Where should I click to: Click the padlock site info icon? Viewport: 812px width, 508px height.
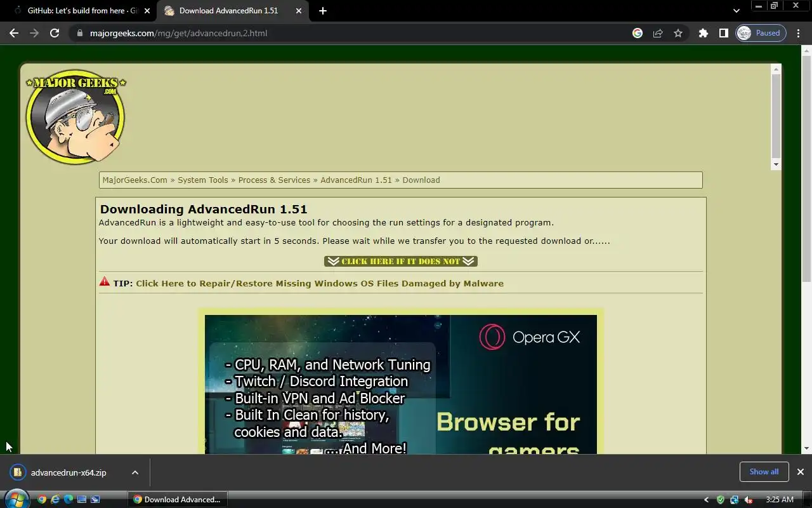pos(79,33)
